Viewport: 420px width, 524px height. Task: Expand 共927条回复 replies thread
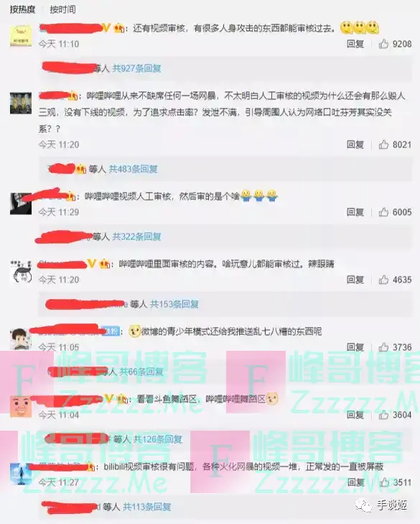(x=136, y=68)
